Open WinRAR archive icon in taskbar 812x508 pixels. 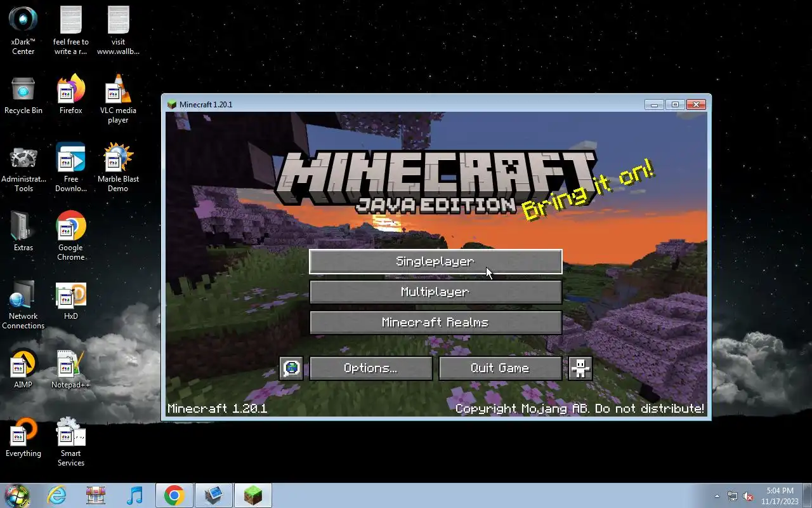(95, 495)
